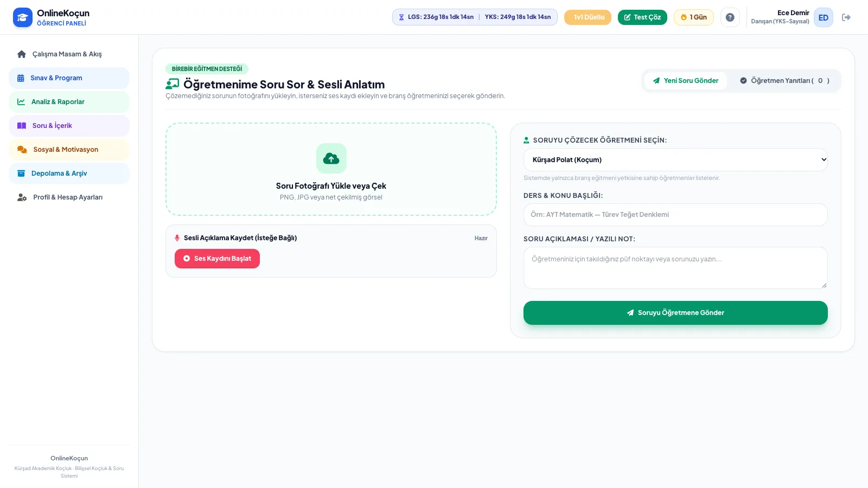Click the chat icon beside Sosyal & Motivasyon
This screenshot has height=488, width=868.
click(22, 150)
